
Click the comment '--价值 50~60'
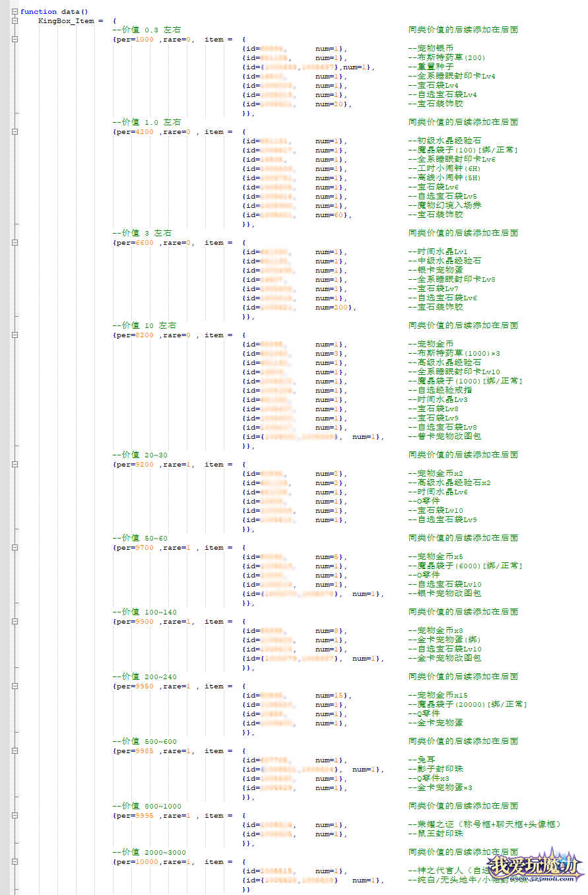pos(140,538)
